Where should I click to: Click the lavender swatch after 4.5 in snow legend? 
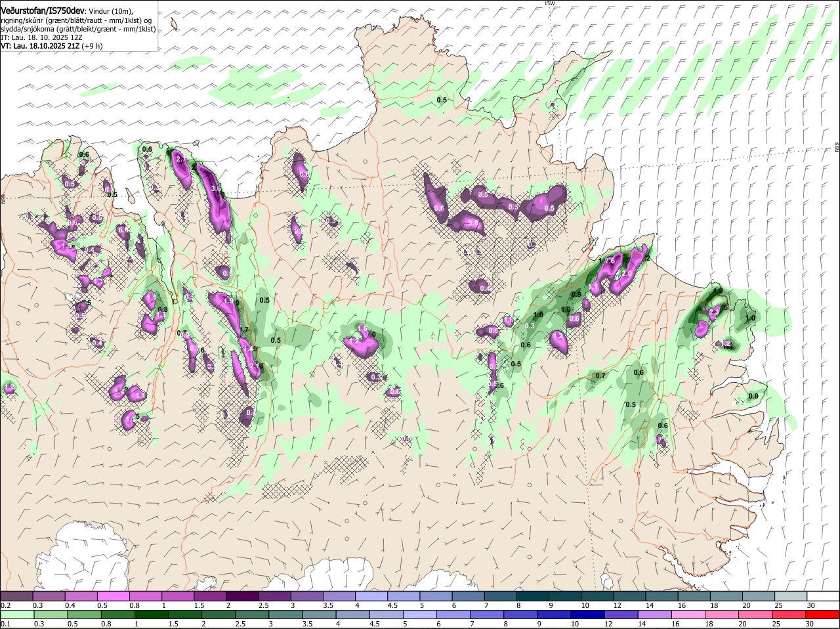[x=404, y=596]
